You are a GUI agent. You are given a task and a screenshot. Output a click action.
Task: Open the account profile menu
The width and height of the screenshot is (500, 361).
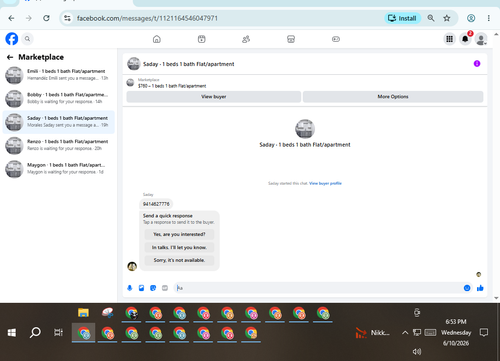(481, 39)
